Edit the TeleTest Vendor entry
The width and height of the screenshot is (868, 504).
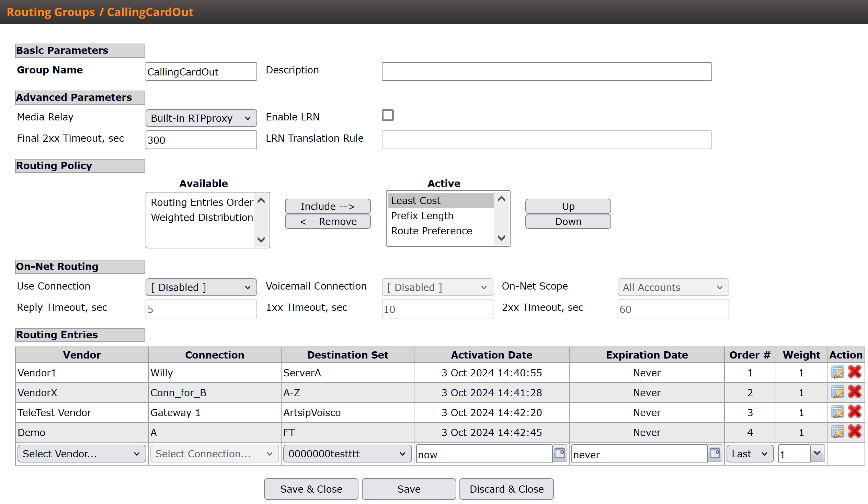837,412
